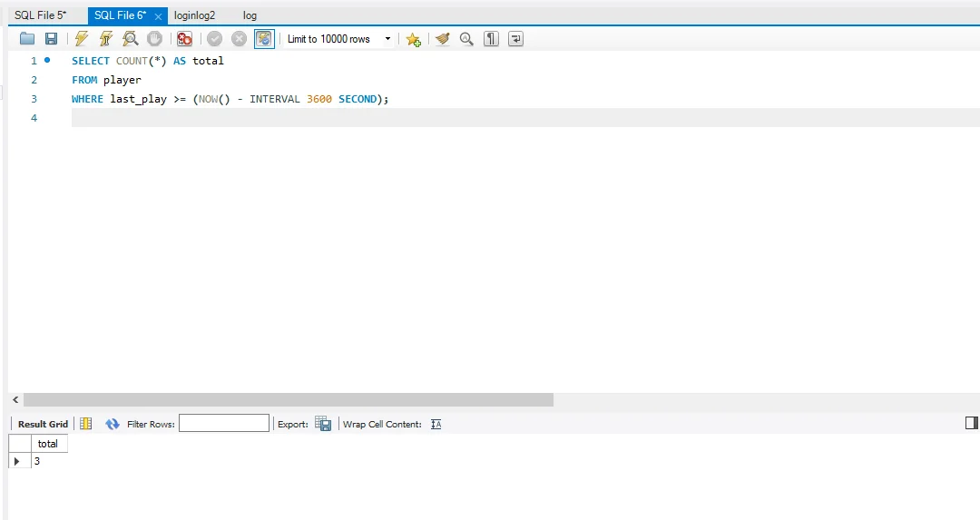The height and width of the screenshot is (520, 980).
Task: Toggle invisible characters pilcrow icon
Action: 491,39
